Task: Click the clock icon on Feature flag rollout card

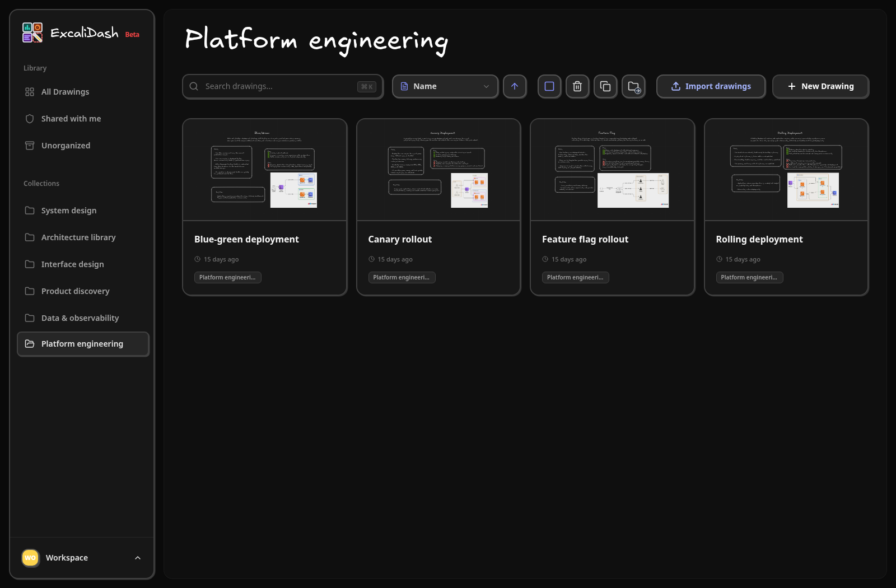Action: [x=545, y=259]
